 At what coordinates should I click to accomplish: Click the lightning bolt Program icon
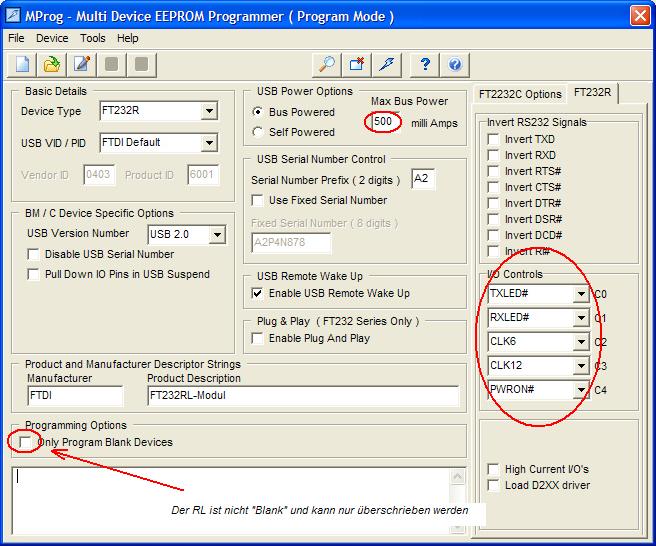(x=388, y=65)
